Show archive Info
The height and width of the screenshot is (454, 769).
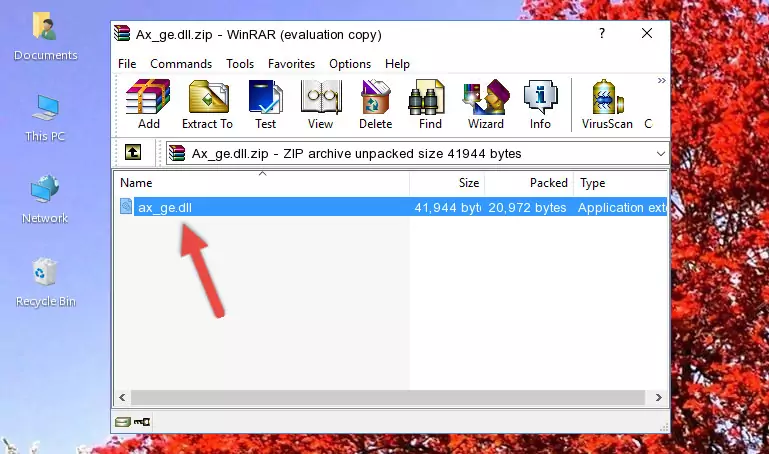point(540,104)
